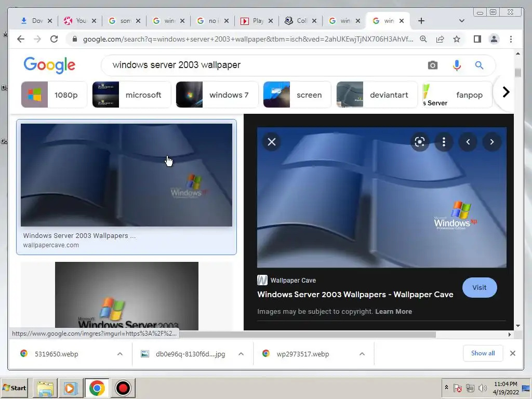Share this page icon
The height and width of the screenshot is (399, 532).
coord(440,39)
